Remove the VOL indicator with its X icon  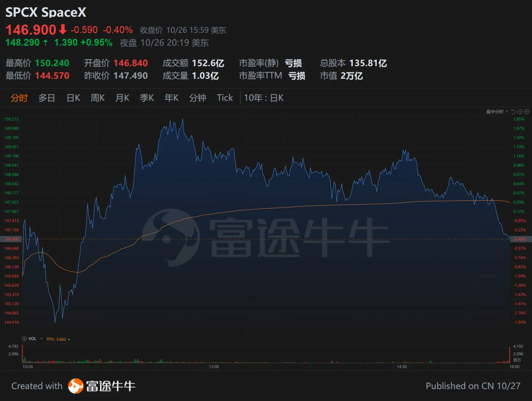point(25,339)
